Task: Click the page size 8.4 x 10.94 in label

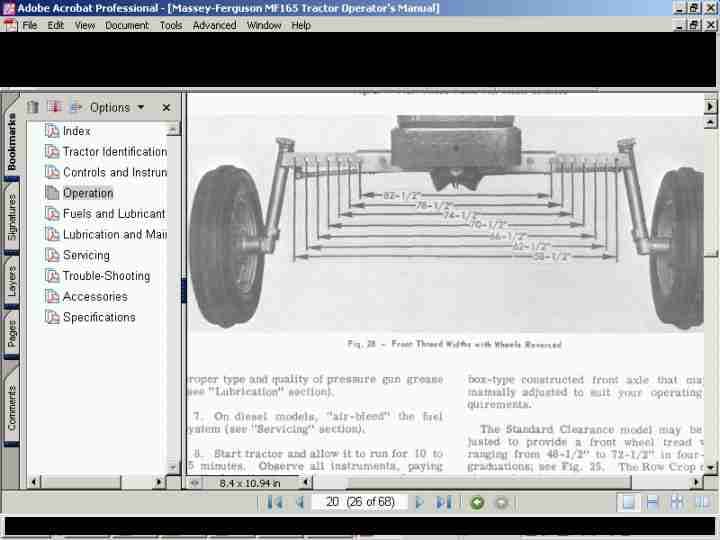Action: (x=249, y=483)
